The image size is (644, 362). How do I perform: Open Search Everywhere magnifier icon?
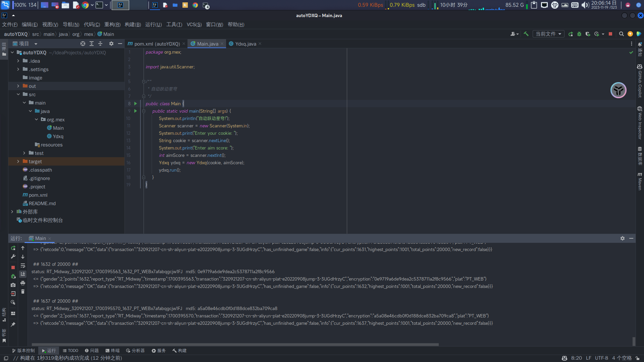point(621,34)
